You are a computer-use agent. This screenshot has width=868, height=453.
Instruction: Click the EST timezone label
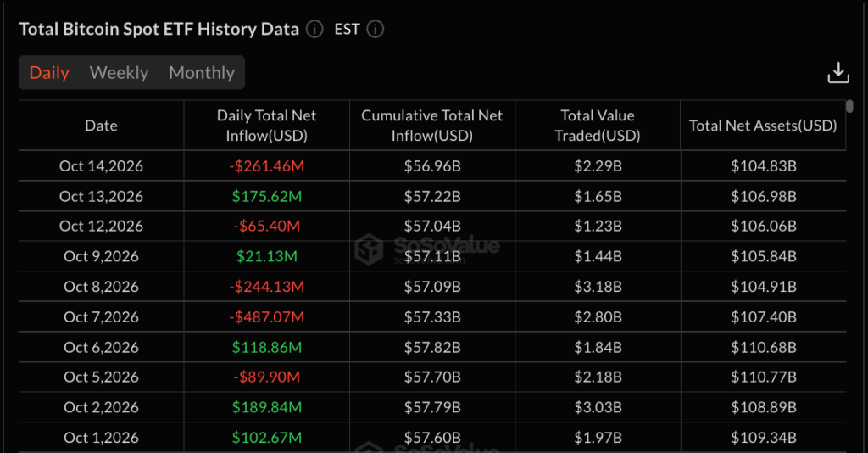(x=347, y=29)
